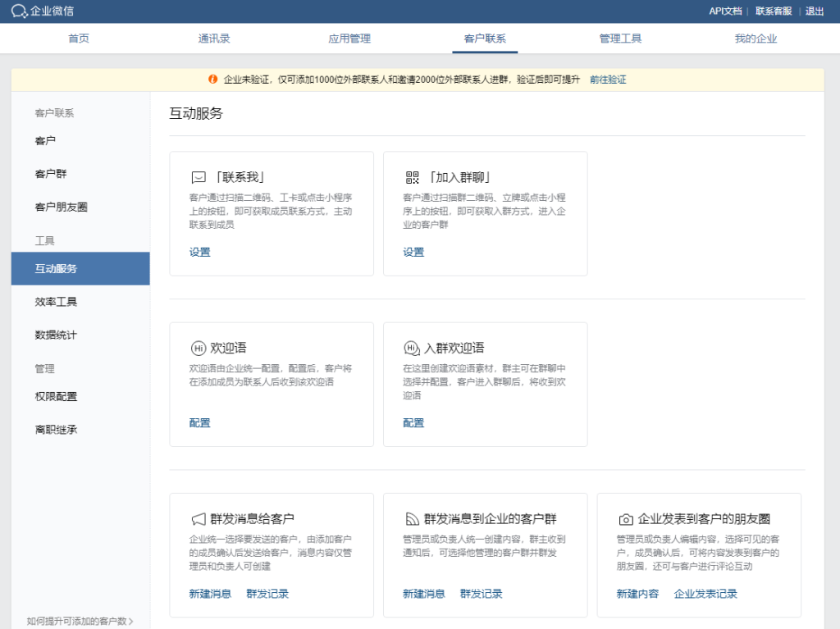Screen dimensions: 840x629
Task: Open the 管理工具 tab
Action: (x=621, y=38)
